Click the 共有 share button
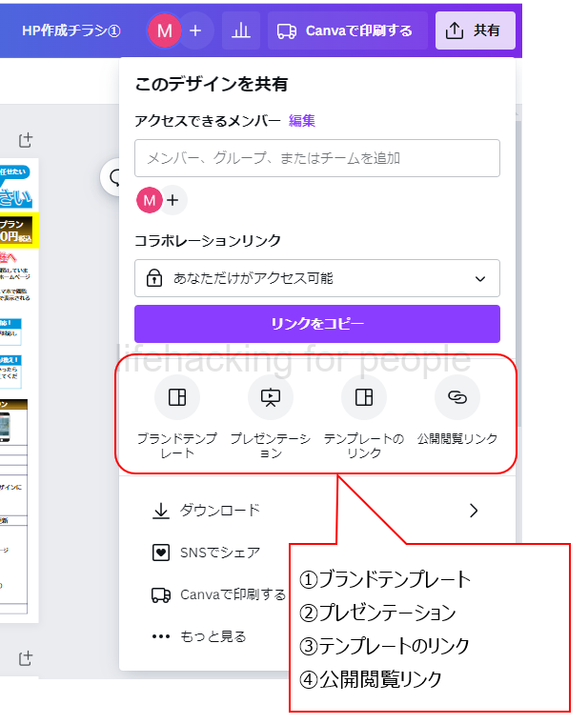Screen dimensions: 588x724 pos(475,30)
